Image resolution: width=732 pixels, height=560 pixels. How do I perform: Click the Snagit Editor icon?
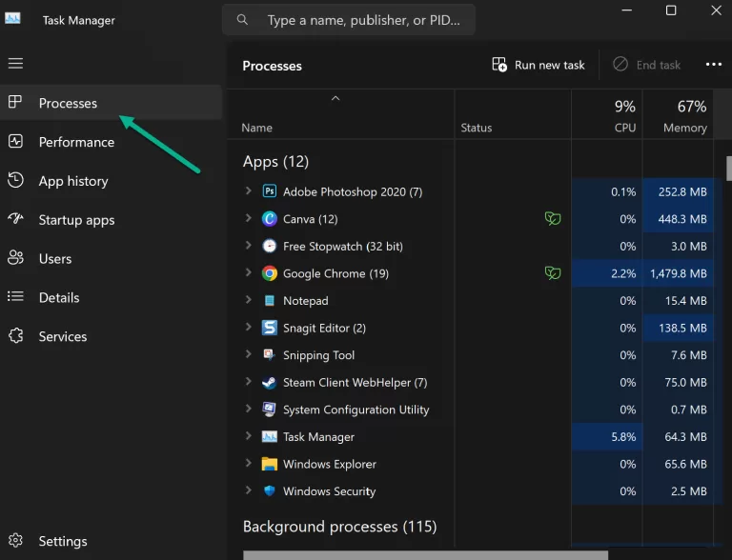(x=270, y=328)
